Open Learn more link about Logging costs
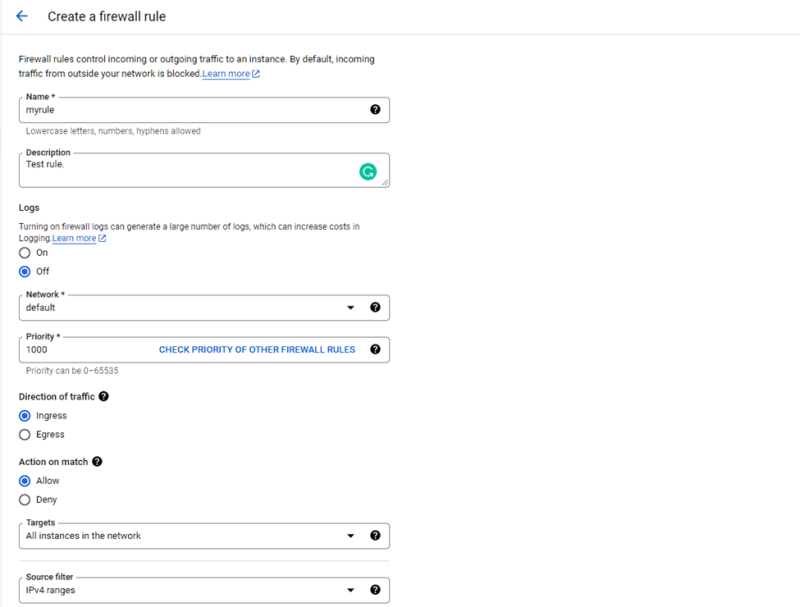This screenshot has width=800, height=607. tap(74, 238)
